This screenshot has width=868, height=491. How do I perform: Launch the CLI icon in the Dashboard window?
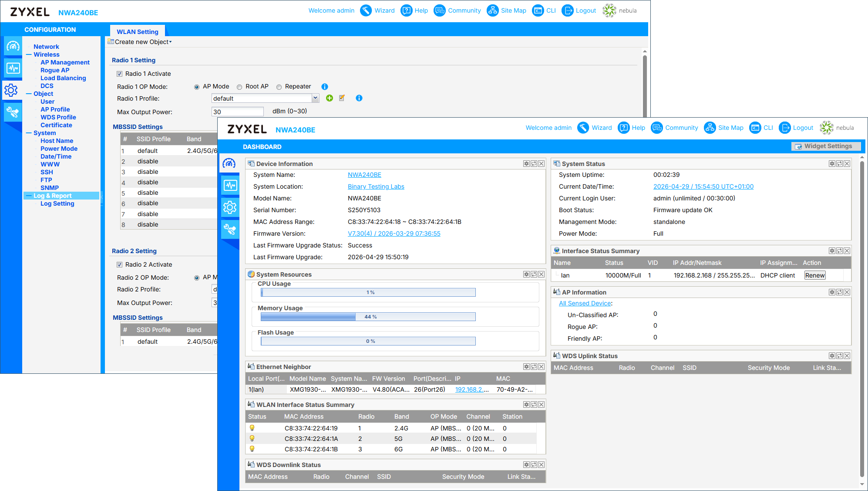755,128
